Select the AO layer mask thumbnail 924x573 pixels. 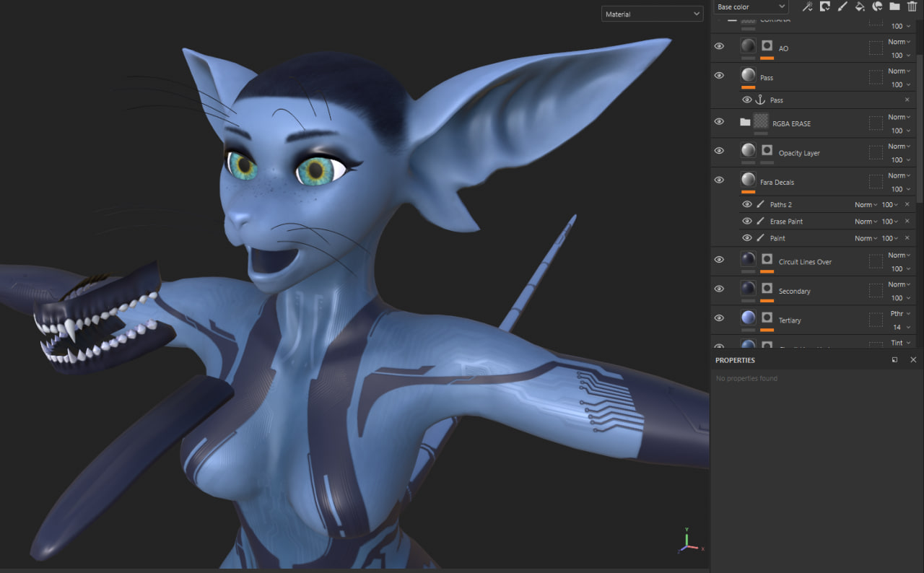767,46
